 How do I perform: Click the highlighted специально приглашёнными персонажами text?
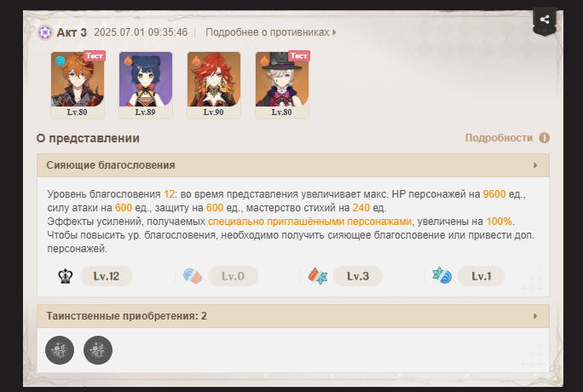[309, 222]
